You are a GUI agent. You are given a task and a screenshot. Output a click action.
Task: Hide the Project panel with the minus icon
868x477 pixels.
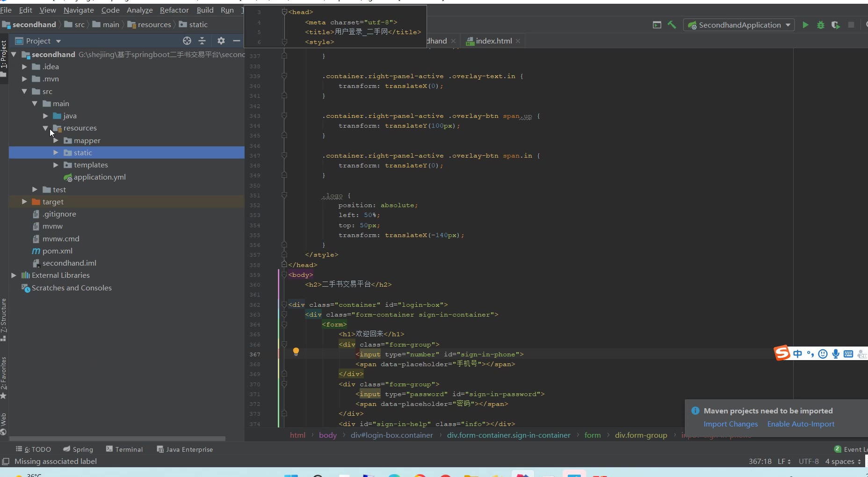[x=237, y=41]
